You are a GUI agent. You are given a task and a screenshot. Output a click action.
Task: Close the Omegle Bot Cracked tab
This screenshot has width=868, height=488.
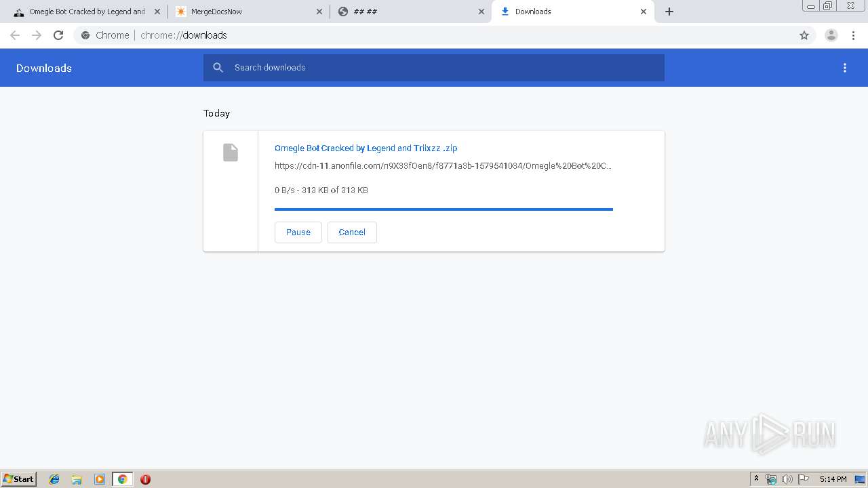157,12
